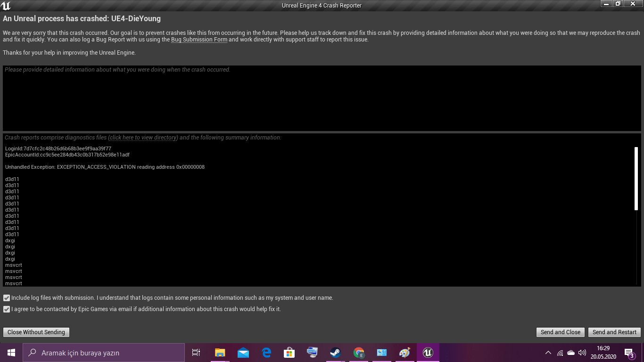The height and width of the screenshot is (362, 644).
Task: Click into the crash description text box
Action: click(322, 98)
